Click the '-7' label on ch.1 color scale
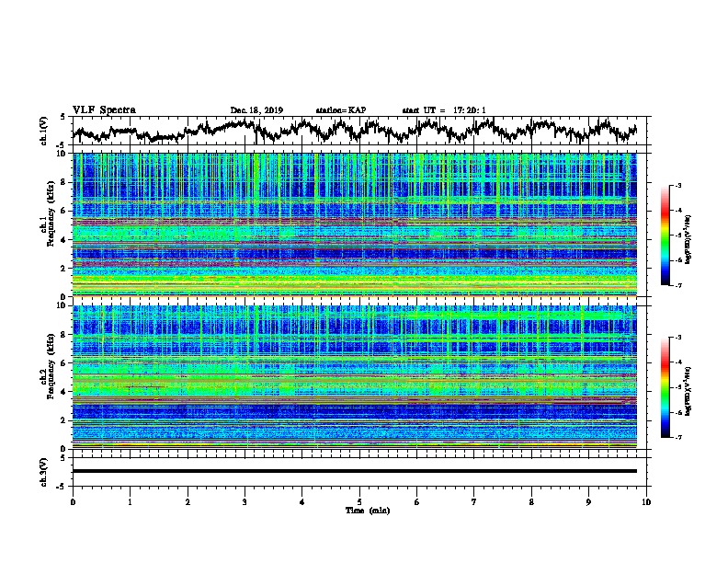728x563 pixels. (677, 285)
